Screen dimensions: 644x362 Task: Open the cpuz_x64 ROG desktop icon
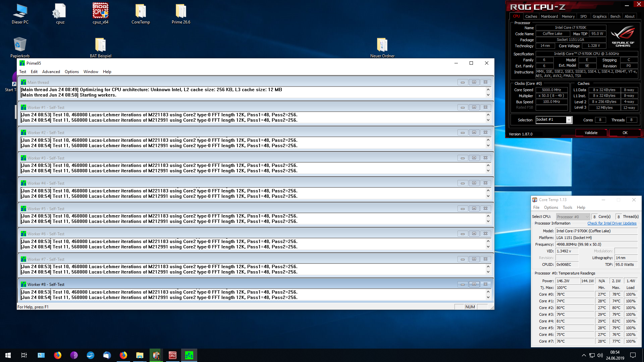tap(100, 12)
